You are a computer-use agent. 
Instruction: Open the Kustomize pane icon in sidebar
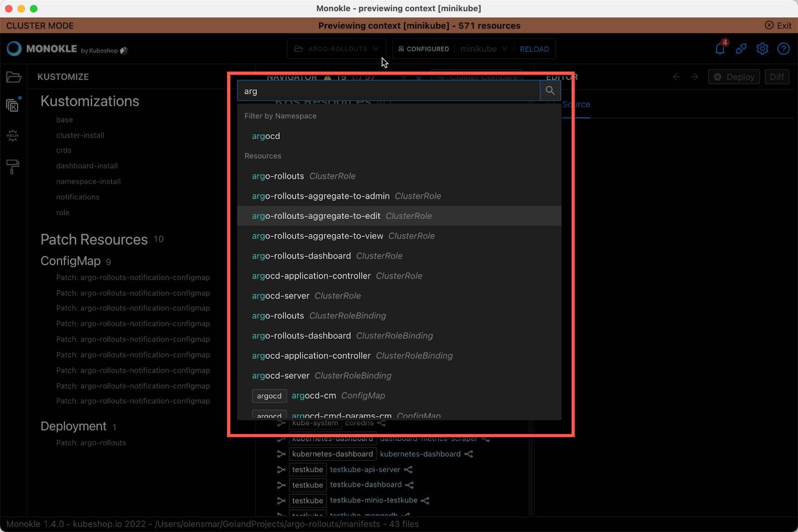click(13, 105)
